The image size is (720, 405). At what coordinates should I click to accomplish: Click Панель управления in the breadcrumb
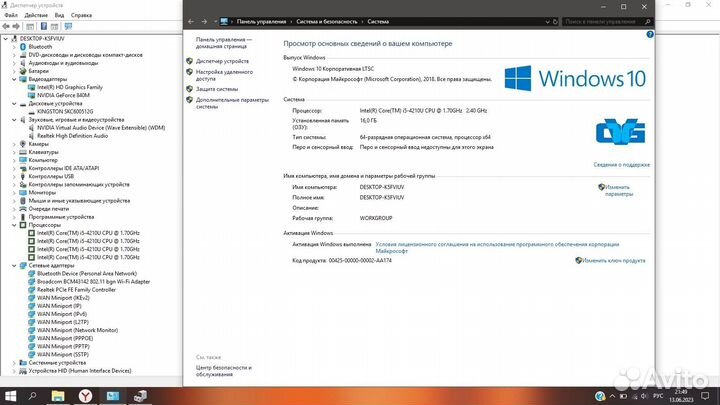[261, 22]
